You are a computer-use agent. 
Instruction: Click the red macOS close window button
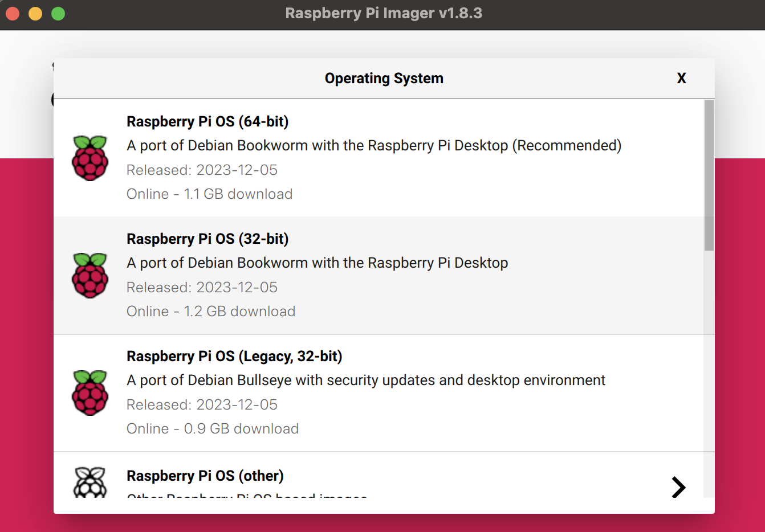click(x=13, y=14)
